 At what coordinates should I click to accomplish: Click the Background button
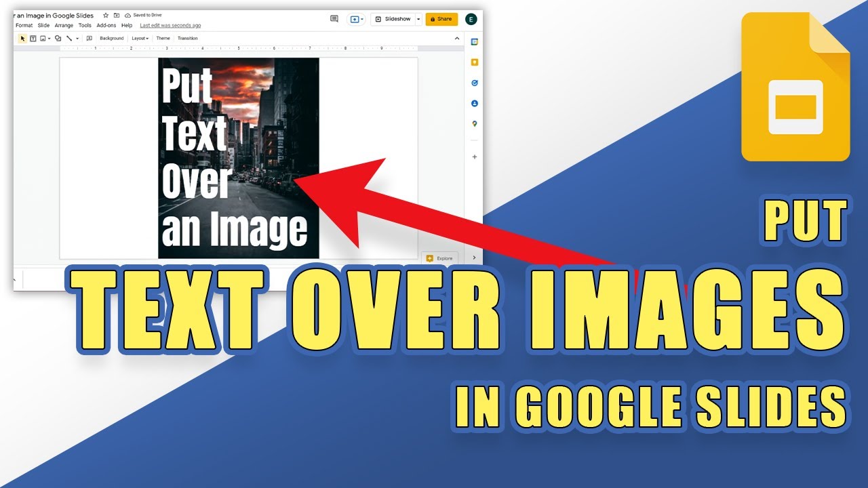(112, 39)
